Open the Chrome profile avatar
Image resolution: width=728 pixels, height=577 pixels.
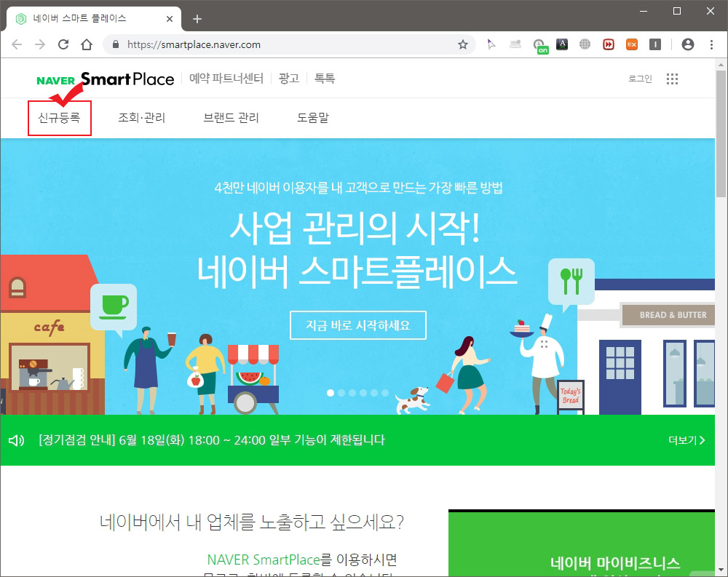(x=688, y=44)
